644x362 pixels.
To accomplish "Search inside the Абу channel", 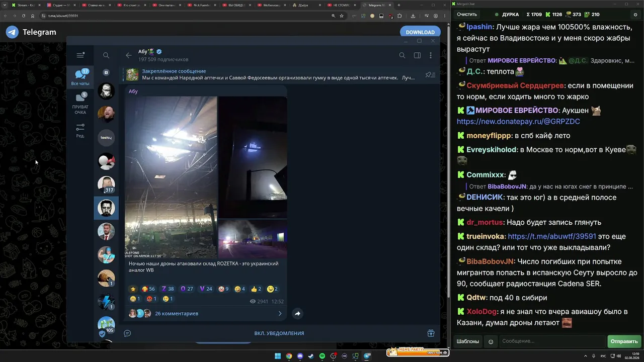I will click(402, 55).
